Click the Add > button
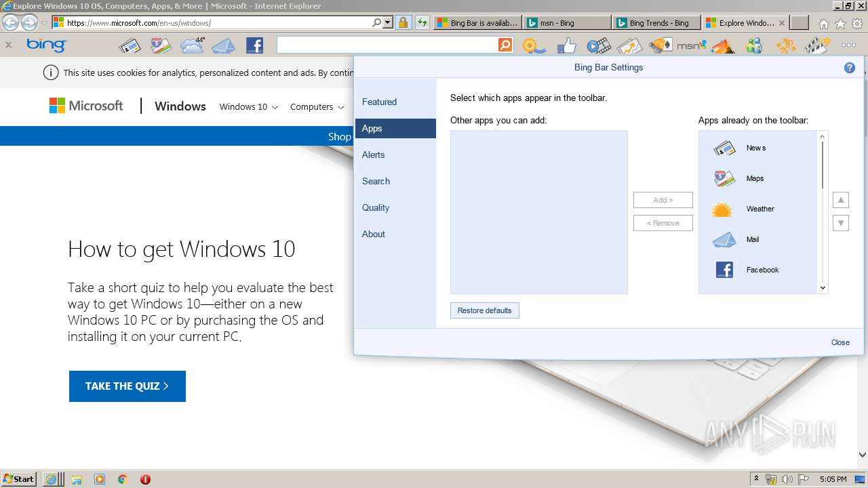 point(663,200)
